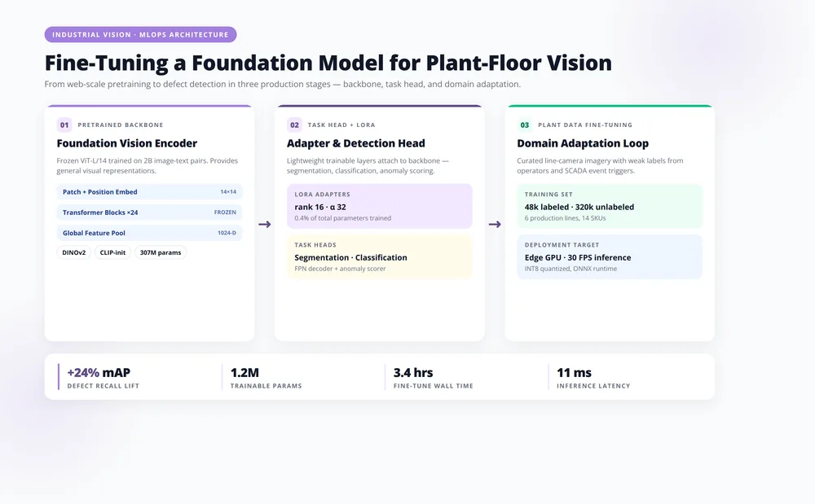Click the subtitle beginning 'From web-scale pretraining'
The width and height of the screenshot is (815, 504).
point(282,84)
